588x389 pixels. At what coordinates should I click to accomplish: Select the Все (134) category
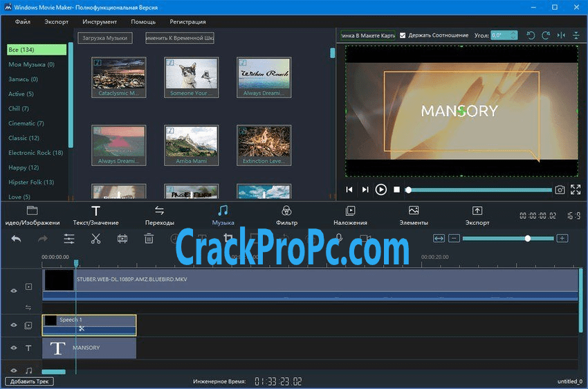point(37,50)
